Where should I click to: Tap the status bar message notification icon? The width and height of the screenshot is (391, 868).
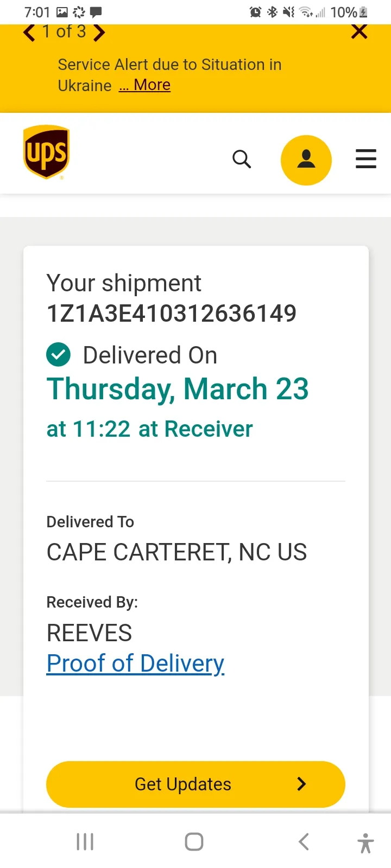pos(96,12)
